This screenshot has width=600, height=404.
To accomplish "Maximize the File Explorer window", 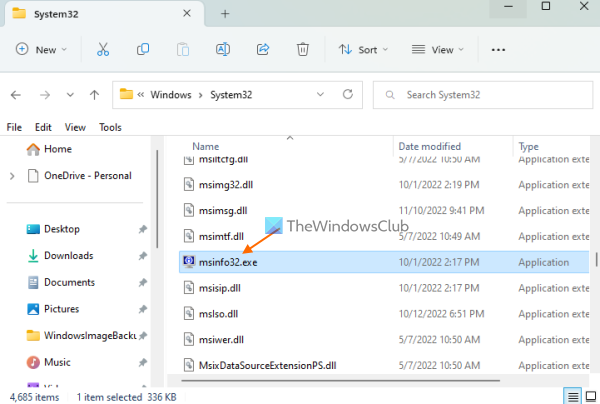I will point(546,6).
